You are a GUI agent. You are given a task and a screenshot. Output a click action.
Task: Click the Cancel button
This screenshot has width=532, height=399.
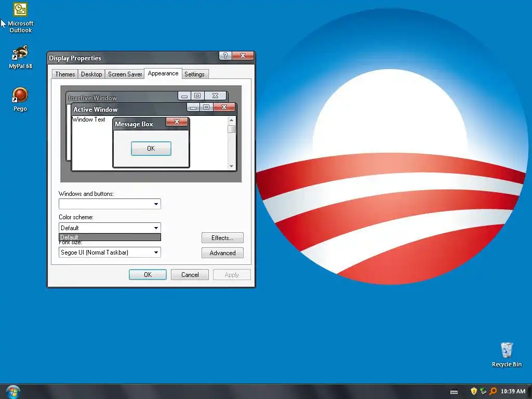click(190, 275)
